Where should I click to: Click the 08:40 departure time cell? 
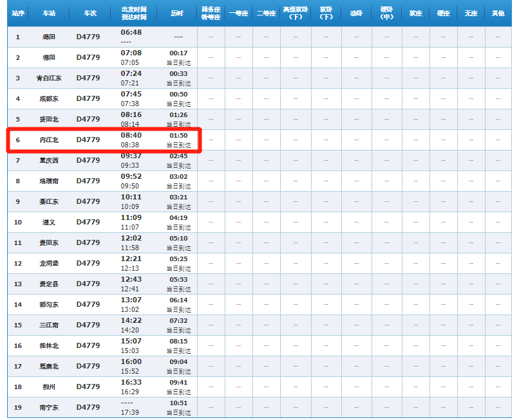click(131, 136)
